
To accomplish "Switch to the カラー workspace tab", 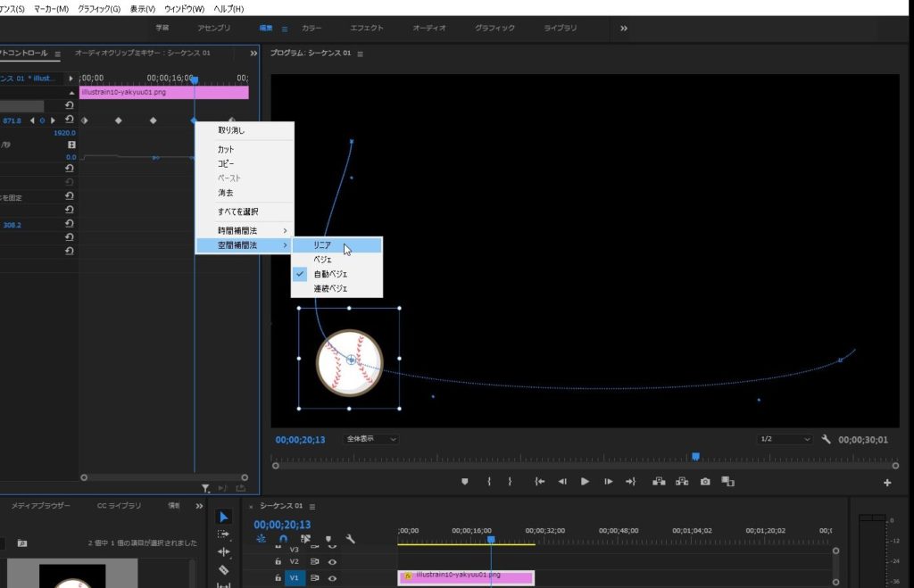I will pos(312,29).
